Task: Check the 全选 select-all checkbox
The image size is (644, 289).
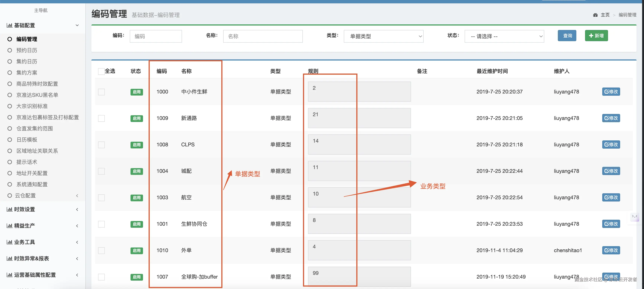Action: pos(101,72)
